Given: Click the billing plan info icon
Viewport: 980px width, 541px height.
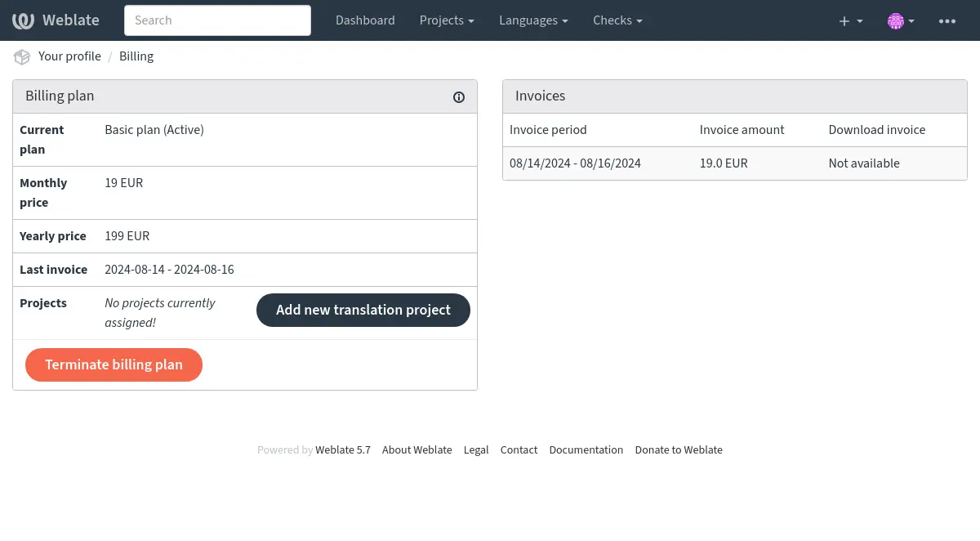Looking at the screenshot, I should [x=459, y=97].
